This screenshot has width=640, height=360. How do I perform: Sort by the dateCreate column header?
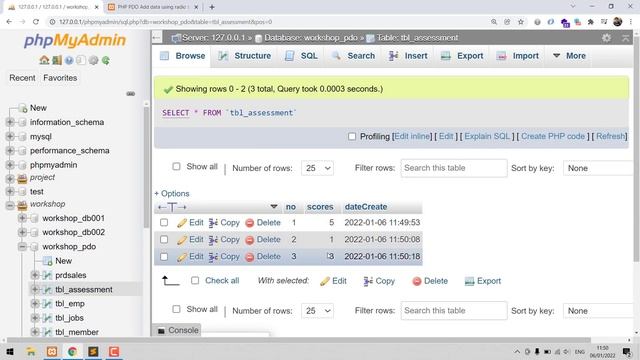[x=366, y=207]
